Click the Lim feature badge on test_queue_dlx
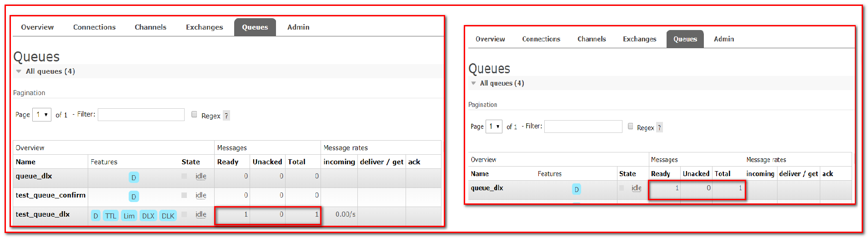 point(129,216)
